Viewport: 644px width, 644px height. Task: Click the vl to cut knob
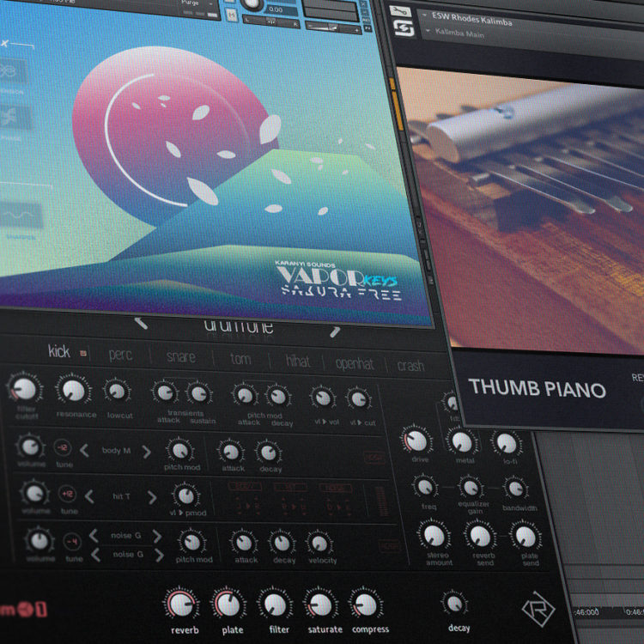tap(359, 399)
